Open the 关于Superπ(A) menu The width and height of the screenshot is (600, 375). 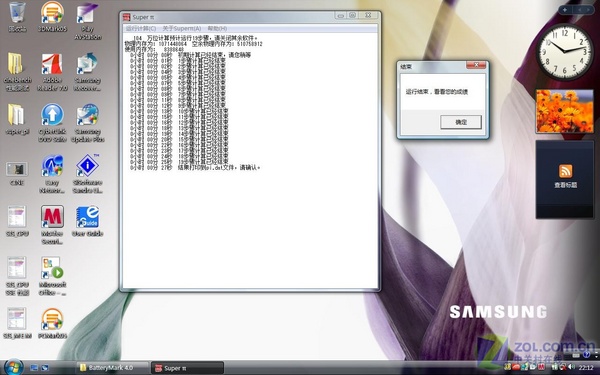point(182,28)
